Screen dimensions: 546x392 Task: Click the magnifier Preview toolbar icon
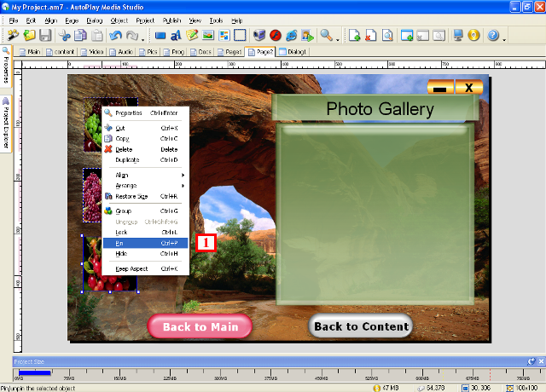[x=326, y=36]
